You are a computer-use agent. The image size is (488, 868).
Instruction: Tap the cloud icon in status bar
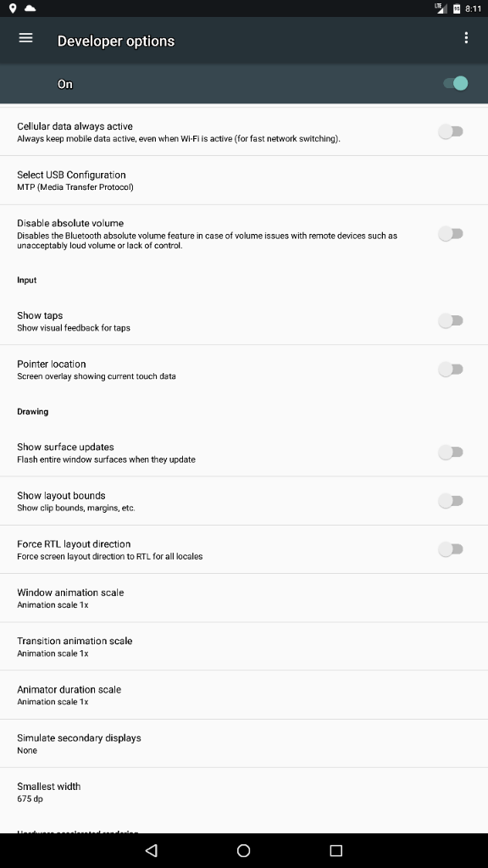[x=30, y=8]
